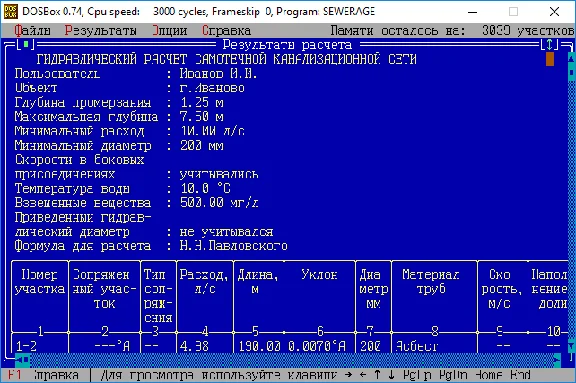
Task: Click minimum diameter value 200 мм
Action: pyautogui.click(x=202, y=145)
